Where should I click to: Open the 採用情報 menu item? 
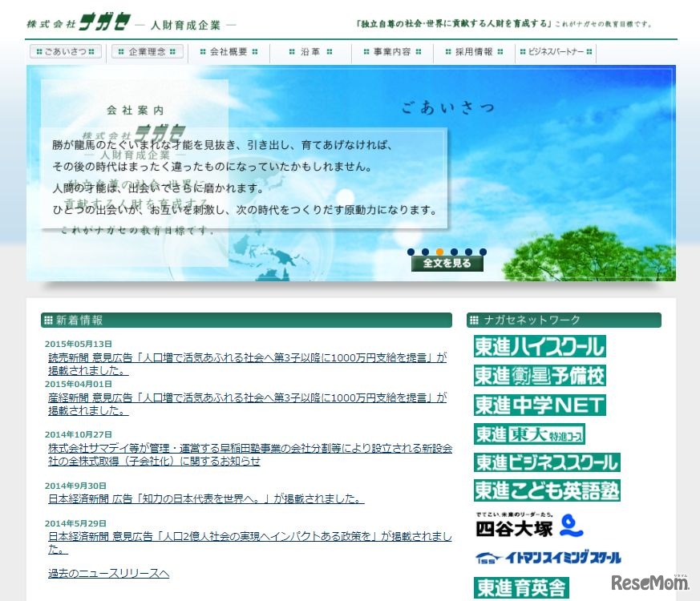pos(473,52)
